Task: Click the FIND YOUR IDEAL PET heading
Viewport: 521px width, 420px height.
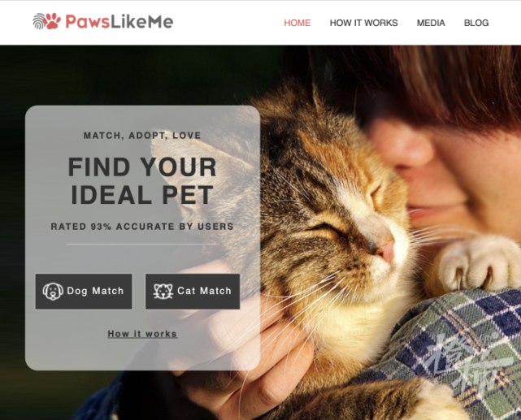Action: (x=142, y=180)
